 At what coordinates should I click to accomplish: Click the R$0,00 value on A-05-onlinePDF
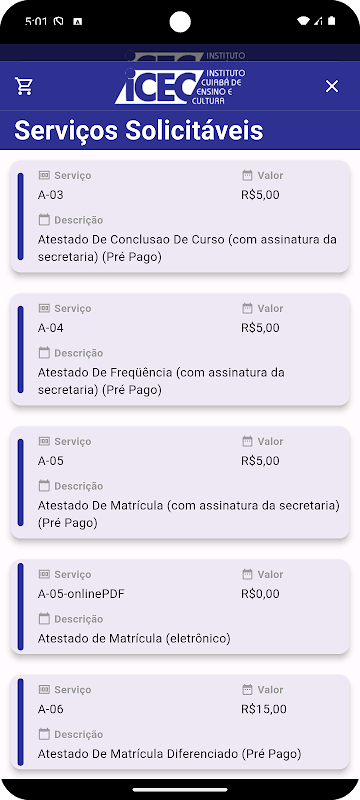coord(260,594)
